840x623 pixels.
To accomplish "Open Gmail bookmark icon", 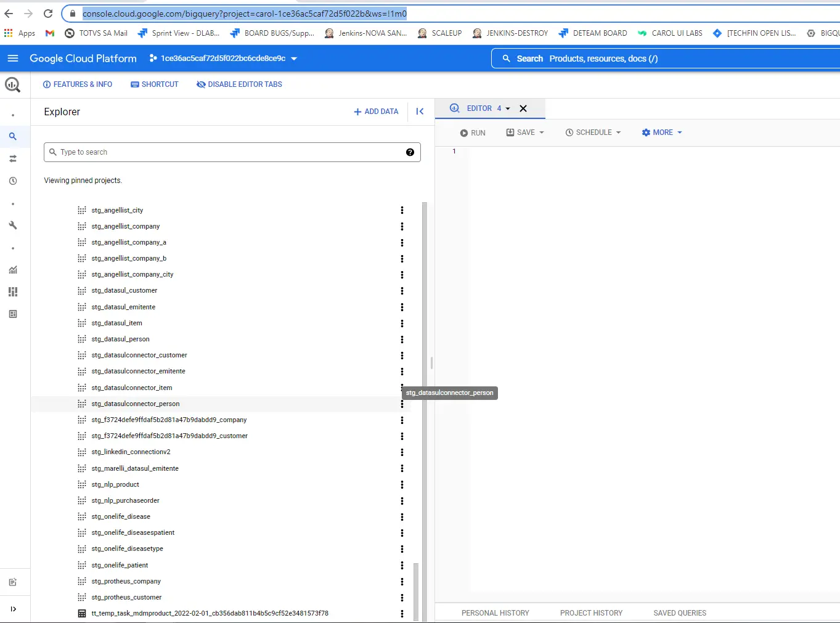I will pos(50,33).
